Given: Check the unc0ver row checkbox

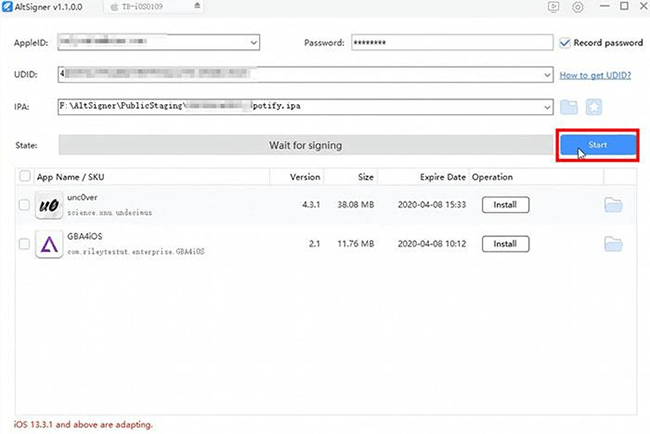Looking at the screenshot, I should coord(24,205).
